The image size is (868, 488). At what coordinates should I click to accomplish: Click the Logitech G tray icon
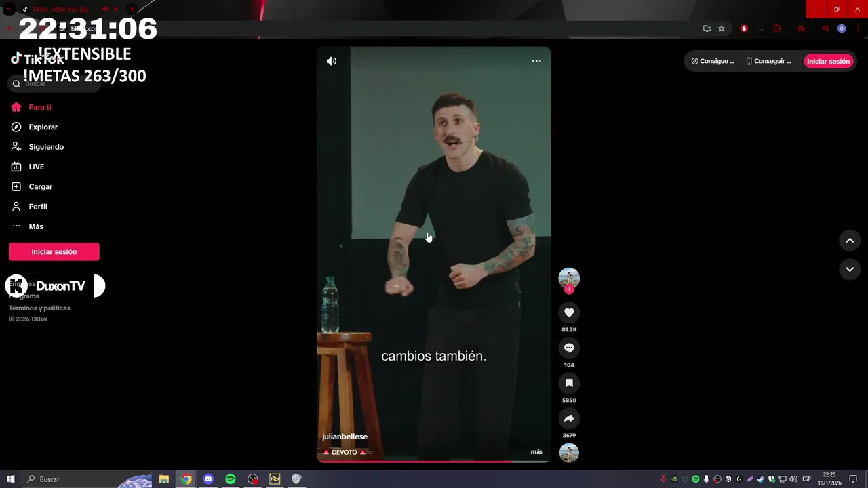738,479
